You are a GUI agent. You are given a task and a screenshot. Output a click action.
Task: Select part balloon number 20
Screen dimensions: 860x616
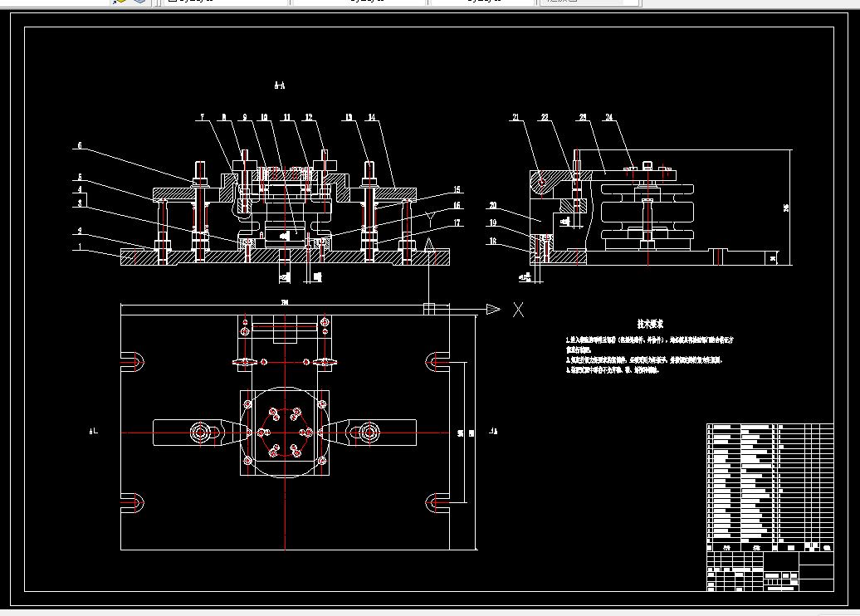pos(493,205)
